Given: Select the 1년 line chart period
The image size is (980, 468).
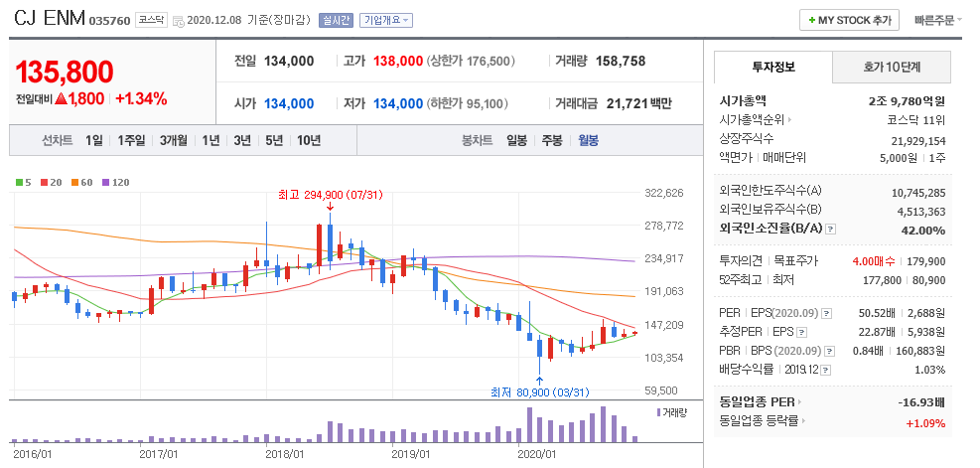Looking at the screenshot, I should (x=210, y=140).
